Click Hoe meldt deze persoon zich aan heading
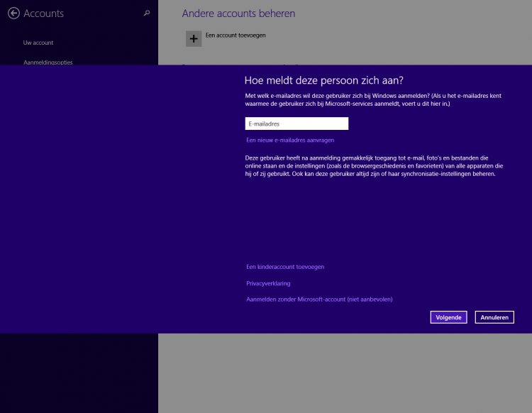This screenshot has width=532, height=413. [323, 80]
